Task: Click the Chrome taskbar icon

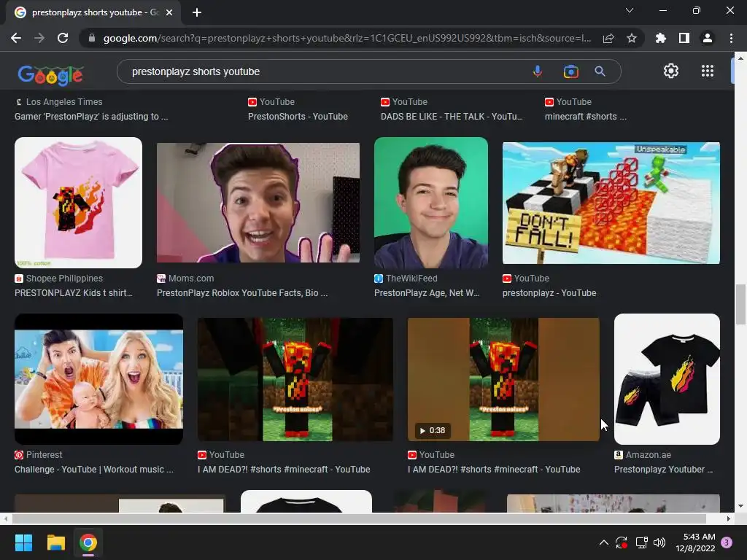Action: (x=88, y=542)
